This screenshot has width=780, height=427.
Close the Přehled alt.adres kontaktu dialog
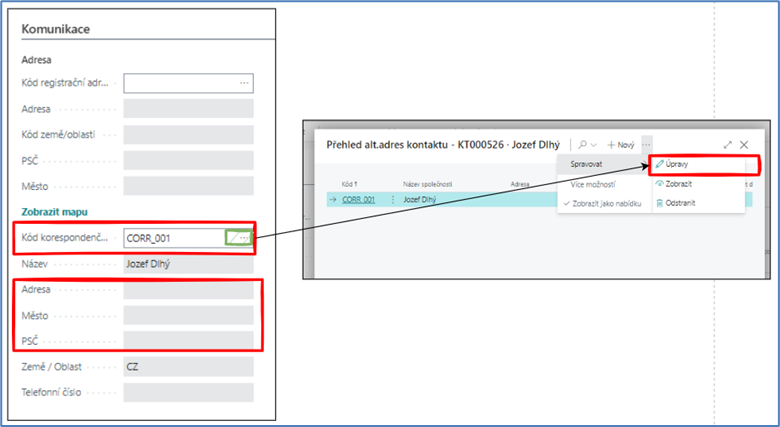pos(744,145)
